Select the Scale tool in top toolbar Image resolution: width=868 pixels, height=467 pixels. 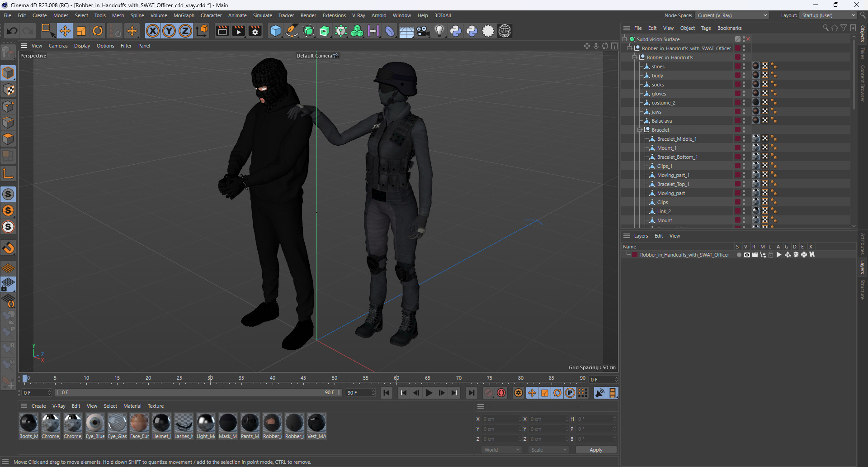tap(81, 31)
